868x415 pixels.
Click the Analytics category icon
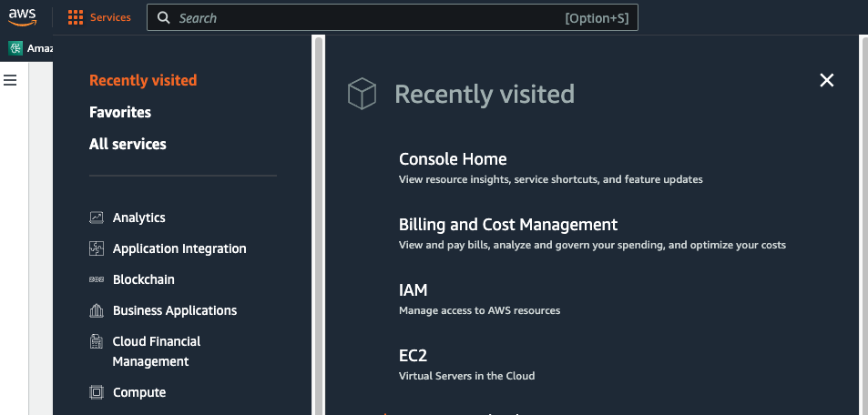[x=97, y=218]
